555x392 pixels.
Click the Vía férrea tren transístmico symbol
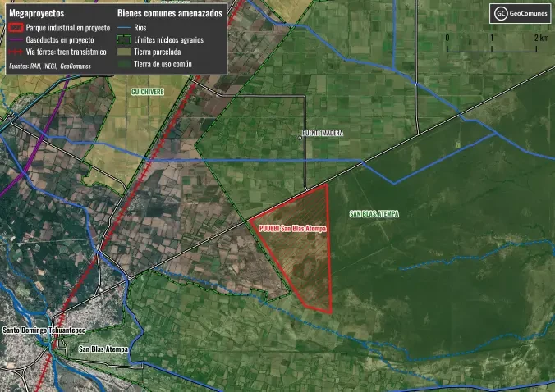[16, 50]
